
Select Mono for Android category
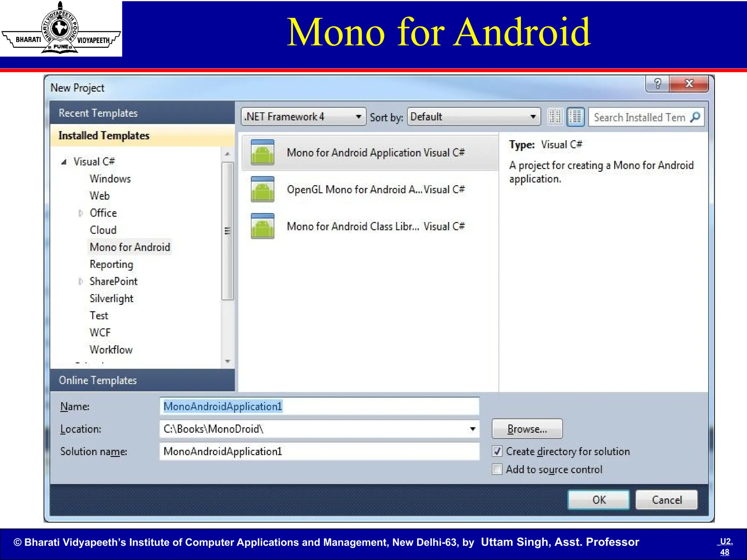130,247
